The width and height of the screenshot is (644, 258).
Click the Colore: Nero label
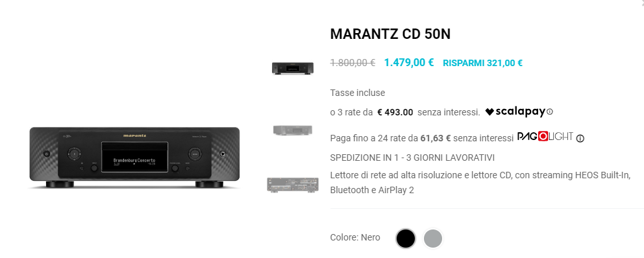[355, 237]
